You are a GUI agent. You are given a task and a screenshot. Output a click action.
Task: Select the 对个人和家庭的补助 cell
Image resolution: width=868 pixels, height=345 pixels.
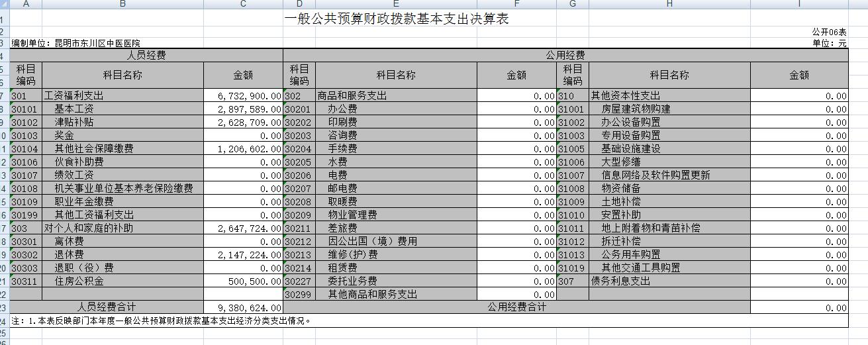tap(122, 228)
